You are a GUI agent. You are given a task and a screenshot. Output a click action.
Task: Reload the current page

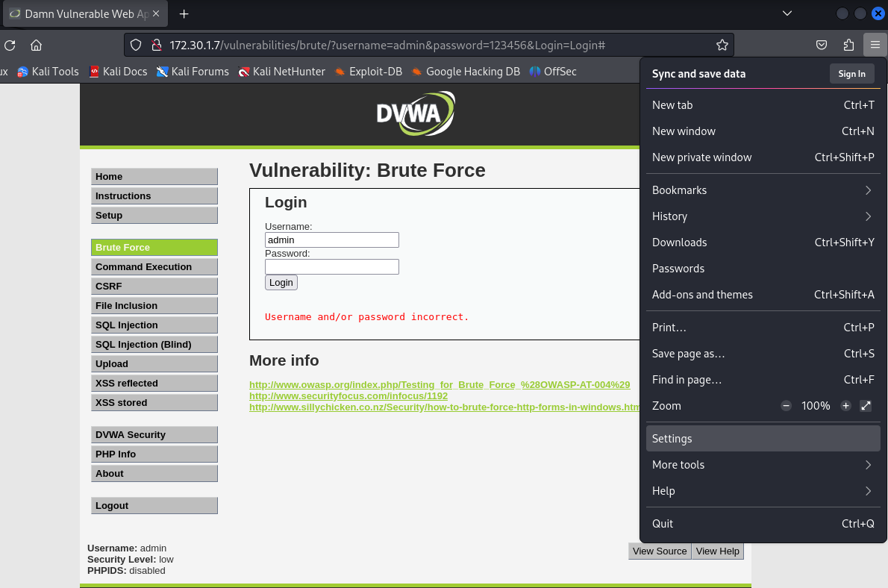[10, 46]
